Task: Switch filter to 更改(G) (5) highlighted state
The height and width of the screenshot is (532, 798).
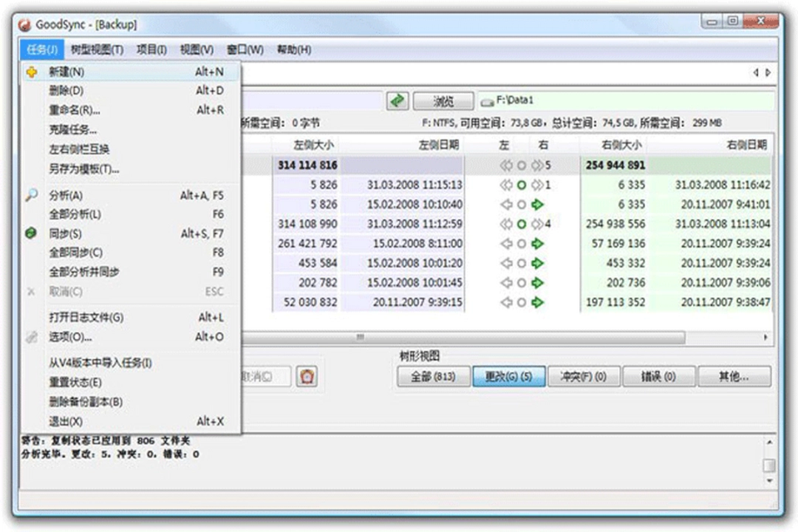Action: (508, 376)
